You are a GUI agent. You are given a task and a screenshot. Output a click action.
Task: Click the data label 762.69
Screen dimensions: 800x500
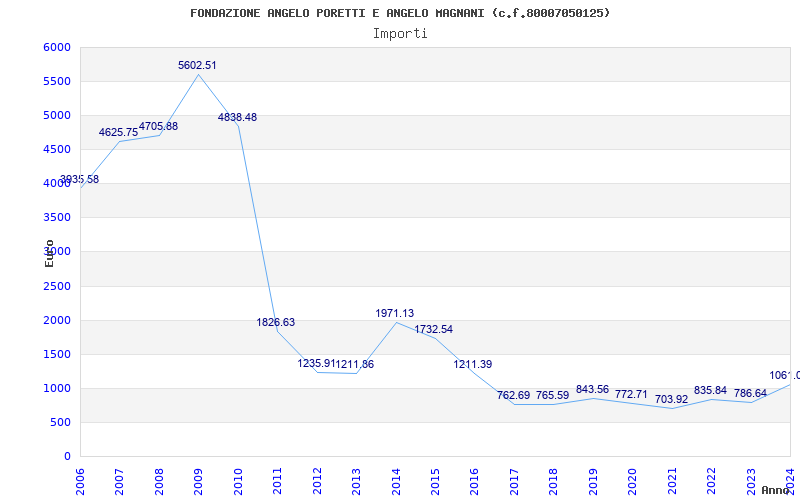pyautogui.click(x=514, y=395)
